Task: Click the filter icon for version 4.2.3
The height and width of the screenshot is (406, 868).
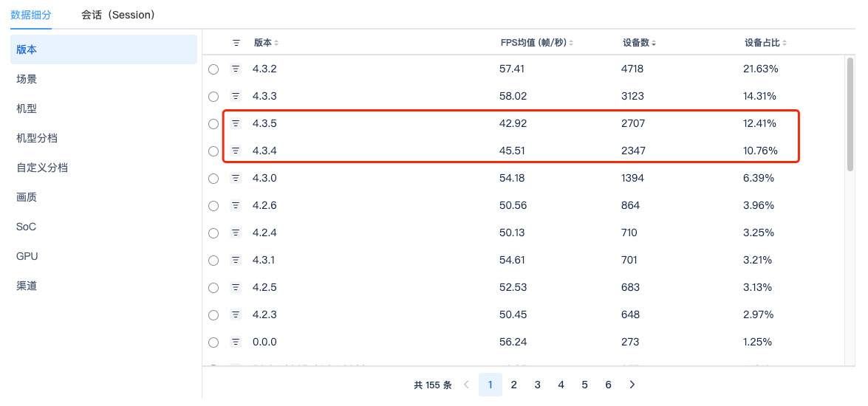Action: (236, 314)
